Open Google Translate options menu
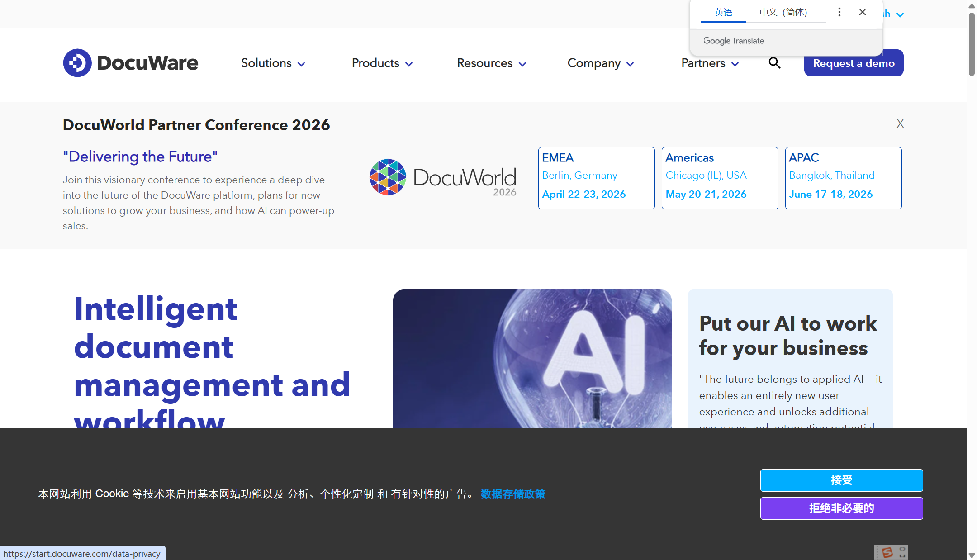Image resolution: width=977 pixels, height=560 pixels. point(839,12)
